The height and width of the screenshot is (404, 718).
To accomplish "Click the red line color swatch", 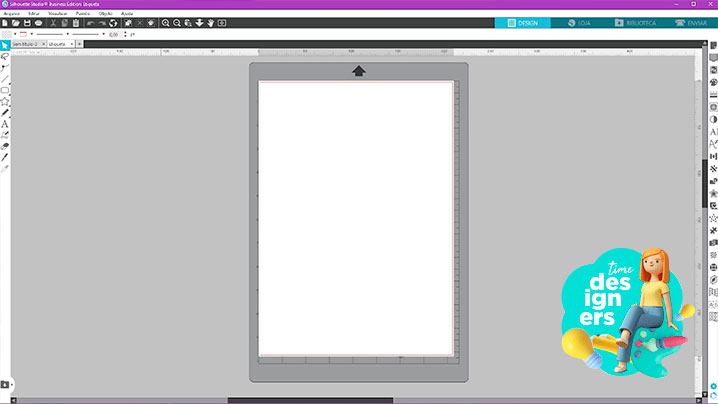I will pos(23,34).
